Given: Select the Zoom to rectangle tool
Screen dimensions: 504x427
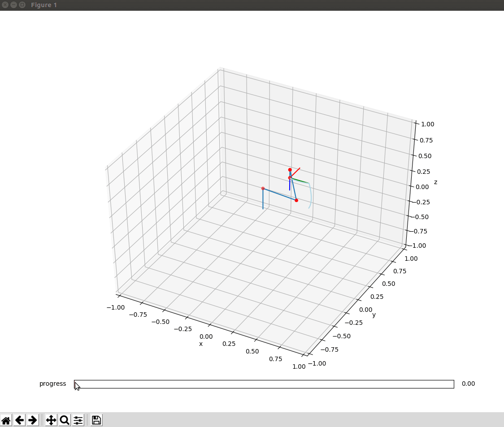Looking at the screenshot, I should pyautogui.click(x=65, y=420).
